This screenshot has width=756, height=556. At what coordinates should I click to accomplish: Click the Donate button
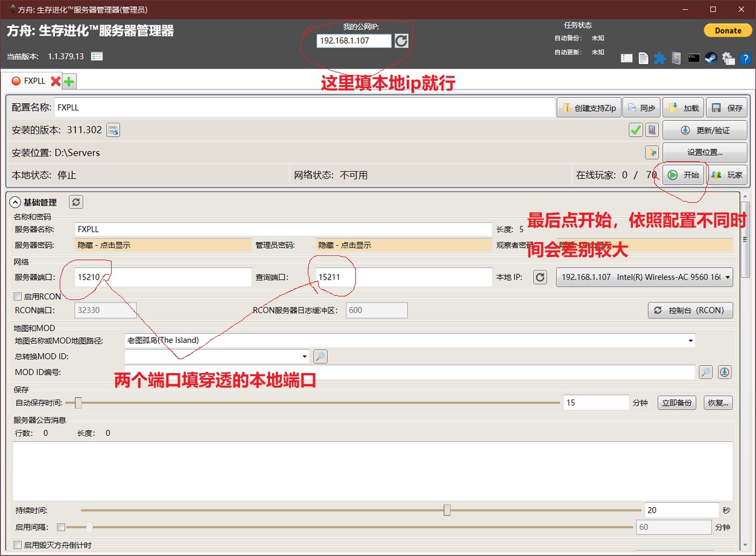pyautogui.click(x=728, y=30)
